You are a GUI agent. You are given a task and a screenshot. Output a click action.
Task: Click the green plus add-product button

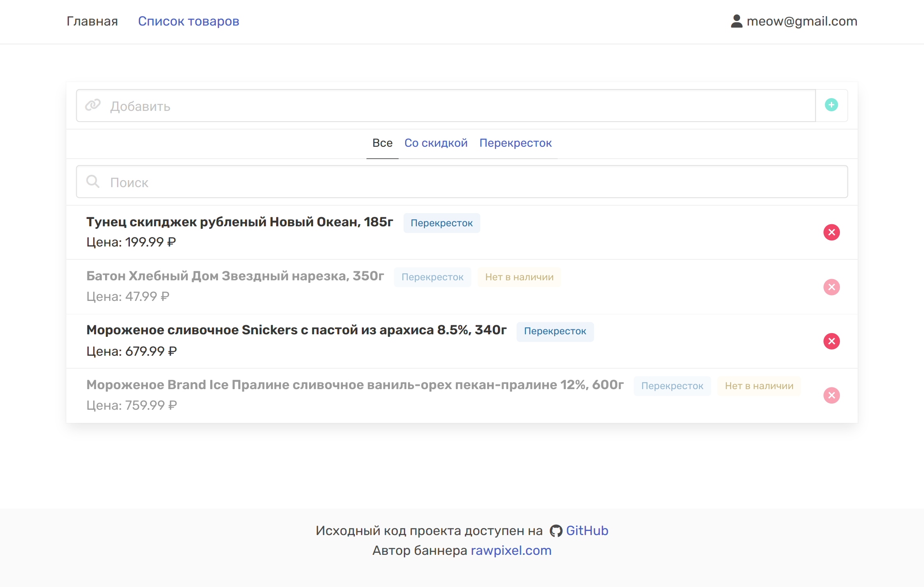click(831, 105)
